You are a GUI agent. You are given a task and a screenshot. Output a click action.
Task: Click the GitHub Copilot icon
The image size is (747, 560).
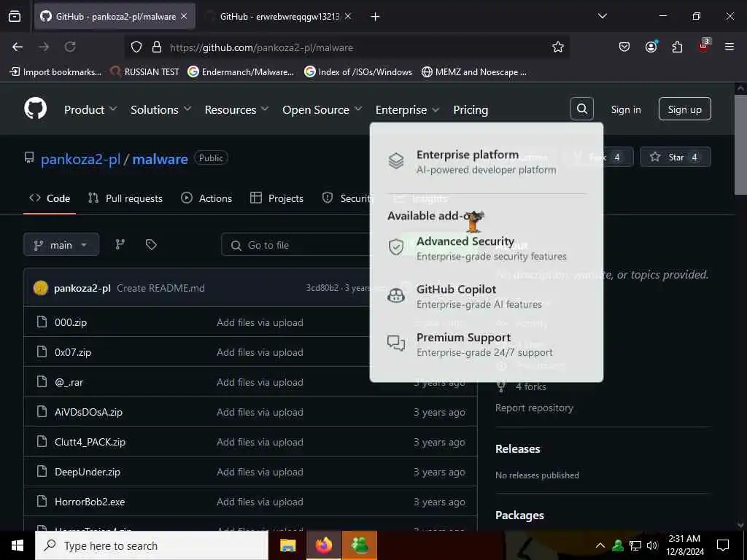[x=396, y=295]
